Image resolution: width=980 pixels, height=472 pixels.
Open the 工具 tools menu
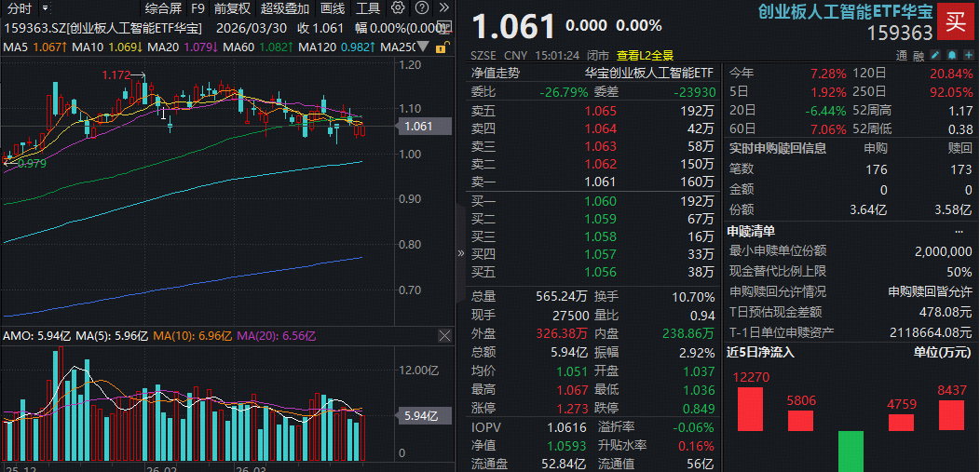coord(368,8)
